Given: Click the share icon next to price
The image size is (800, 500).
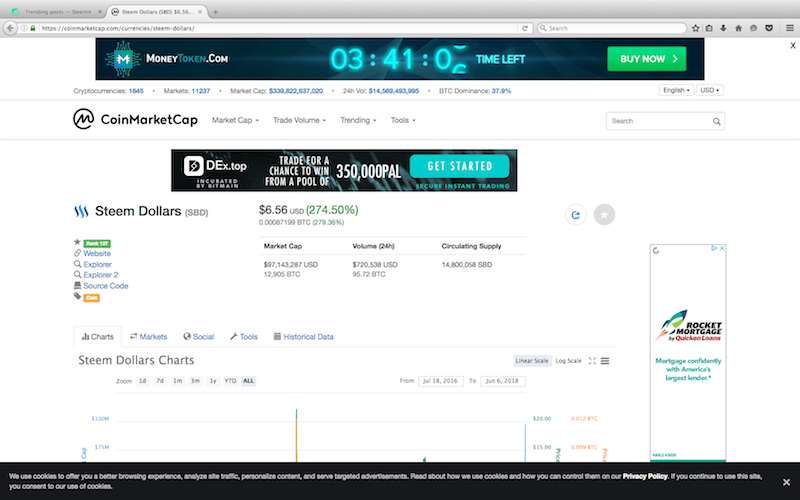Looking at the screenshot, I should [x=576, y=215].
